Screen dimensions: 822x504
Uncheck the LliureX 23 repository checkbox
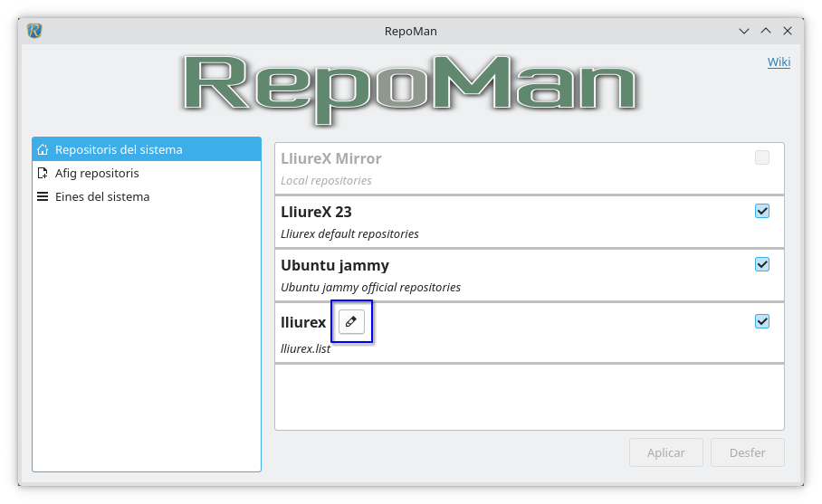point(761,211)
